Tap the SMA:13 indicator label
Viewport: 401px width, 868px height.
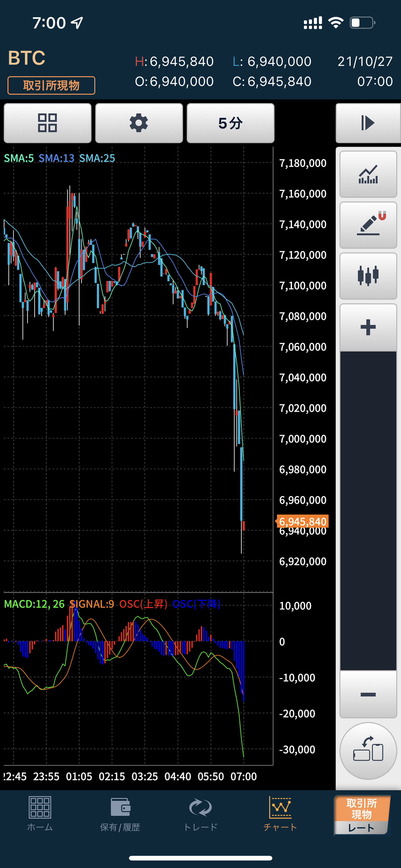pyautogui.click(x=56, y=158)
